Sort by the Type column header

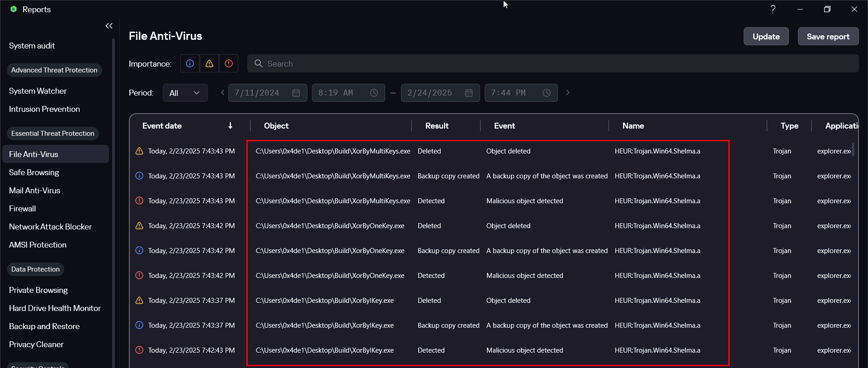point(789,126)
